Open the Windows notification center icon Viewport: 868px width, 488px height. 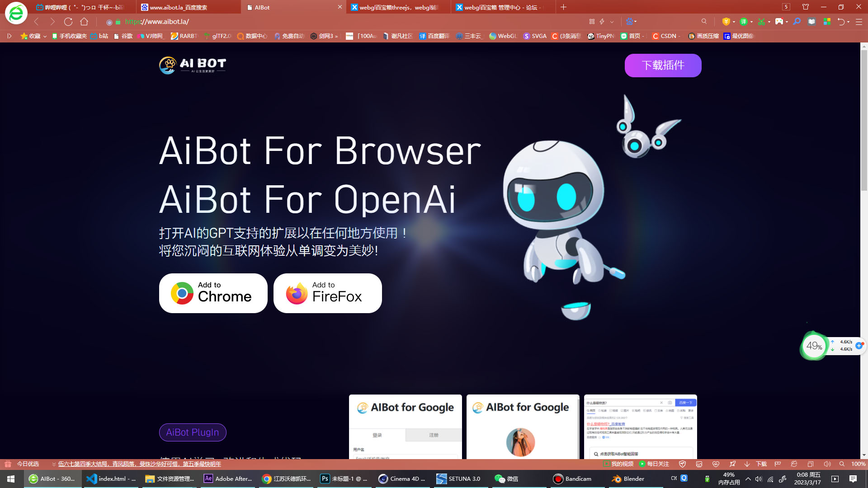tap(853, 479)
